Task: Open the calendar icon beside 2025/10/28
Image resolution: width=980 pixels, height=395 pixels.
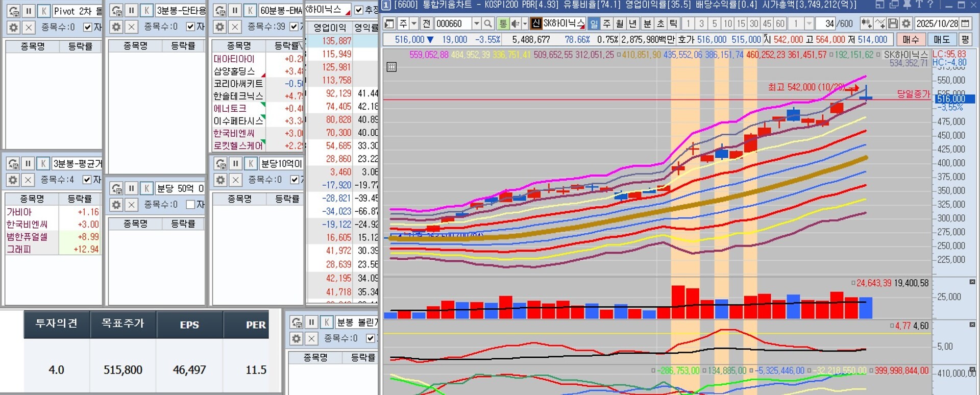Action: tap(965, 23)
